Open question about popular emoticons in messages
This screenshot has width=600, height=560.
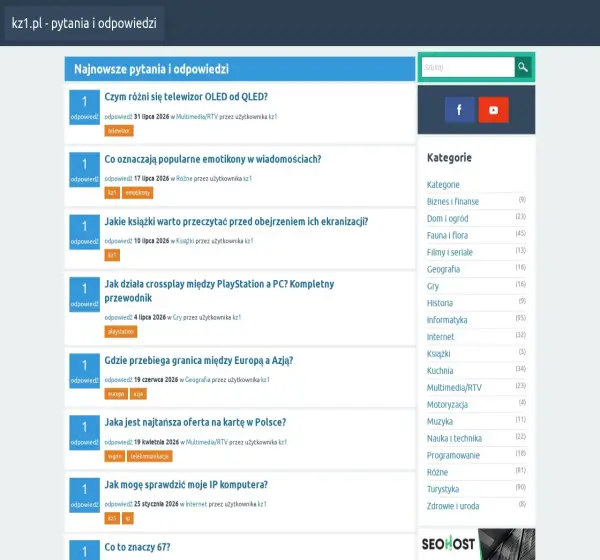213,159
